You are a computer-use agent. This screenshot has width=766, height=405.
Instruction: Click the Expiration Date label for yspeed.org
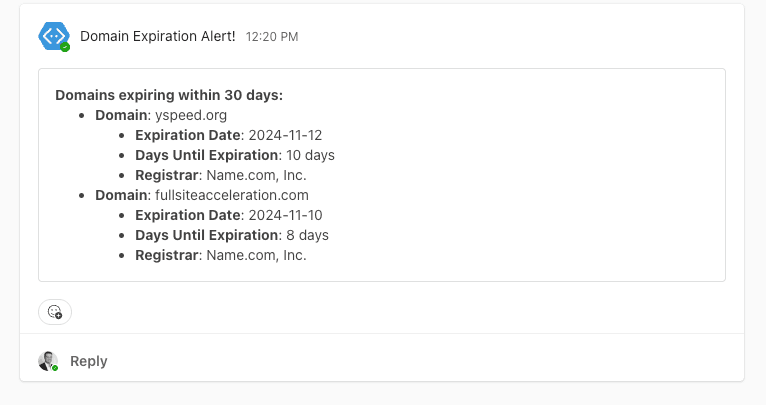pyautogui.click(x=188, y=135)
